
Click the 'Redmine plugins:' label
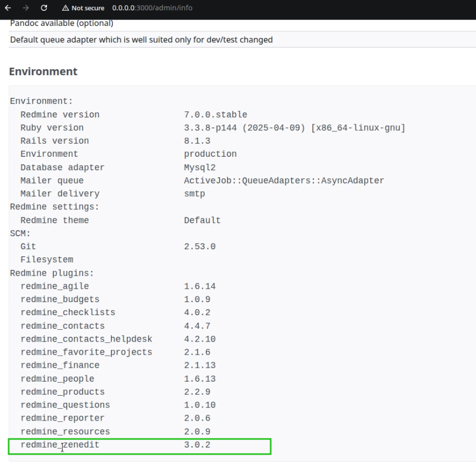(52, 273)
